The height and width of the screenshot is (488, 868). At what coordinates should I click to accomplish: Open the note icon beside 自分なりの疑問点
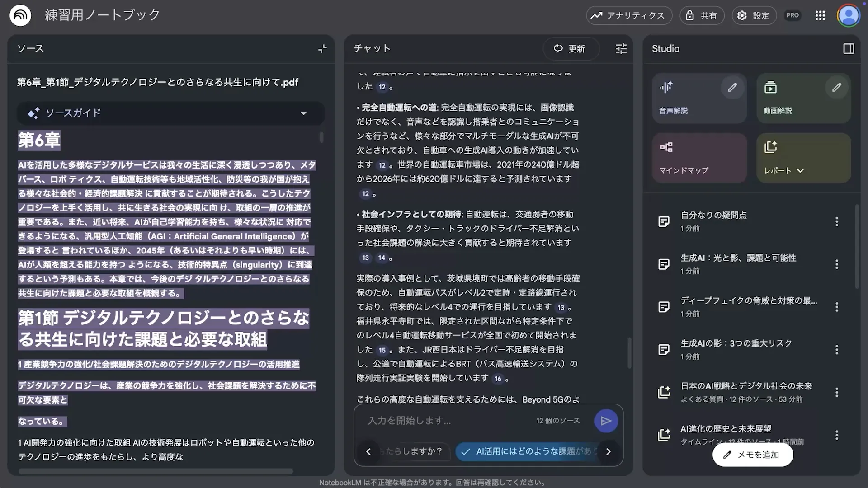click(x=664, y=221)
